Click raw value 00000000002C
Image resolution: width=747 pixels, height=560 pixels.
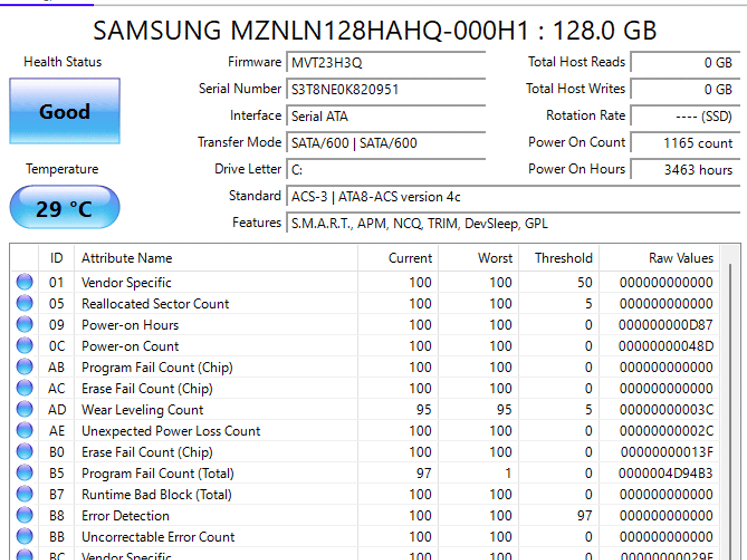tap(666, 431)
